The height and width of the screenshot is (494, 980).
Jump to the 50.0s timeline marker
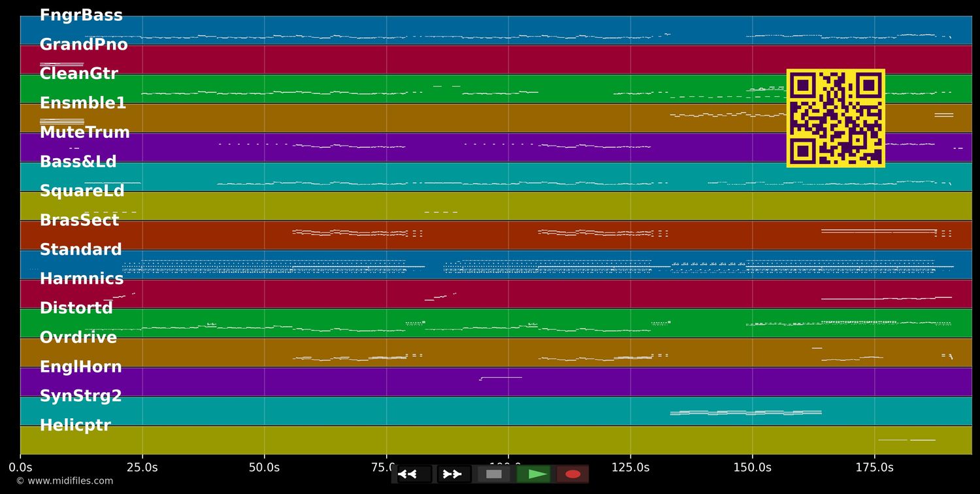[x=264, y=468]
